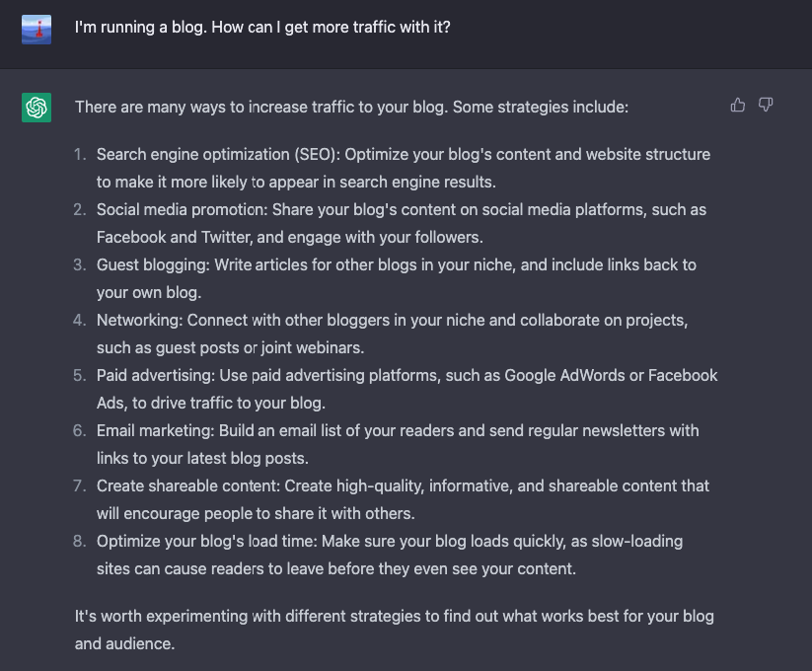The width and height of the screenshot is (812, 671).
Task: Click the thumbs up icon on the response
Action: [x=737, y=106]
